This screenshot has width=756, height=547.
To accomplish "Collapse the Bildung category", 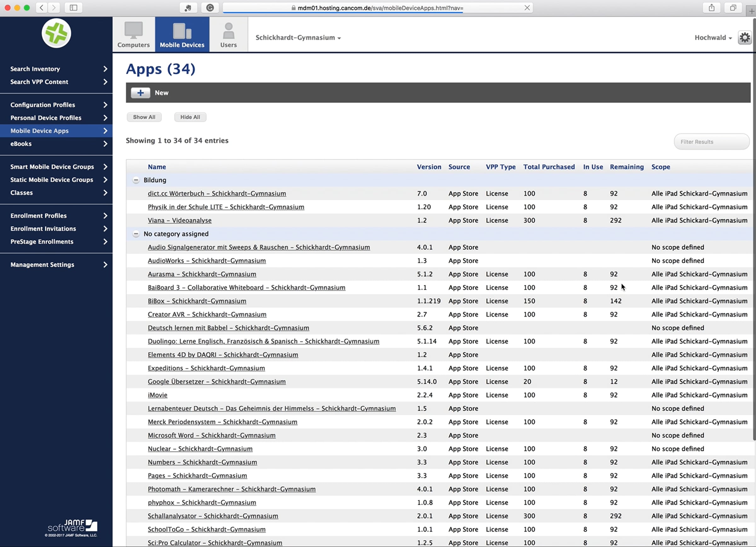I will pos(136,180).
